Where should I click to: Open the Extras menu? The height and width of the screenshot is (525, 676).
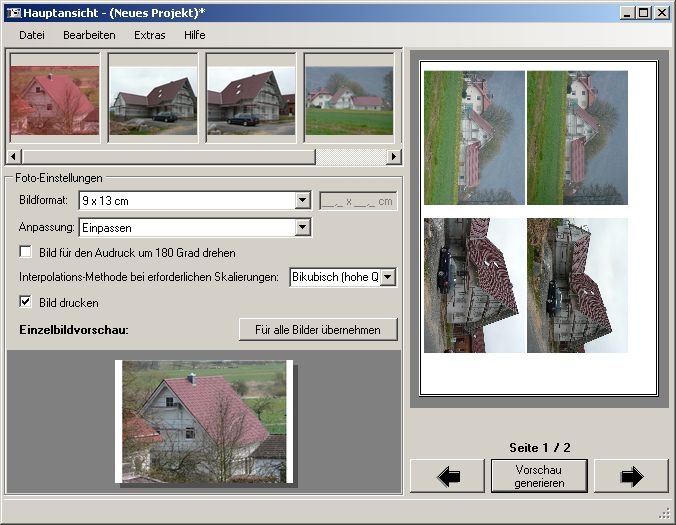click(x=150, y=35)
